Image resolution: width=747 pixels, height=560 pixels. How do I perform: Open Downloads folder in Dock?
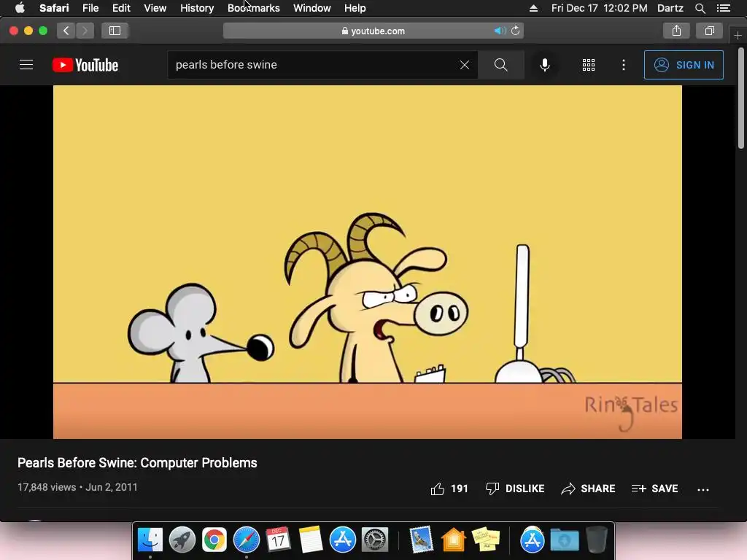(x=565, y=540)
